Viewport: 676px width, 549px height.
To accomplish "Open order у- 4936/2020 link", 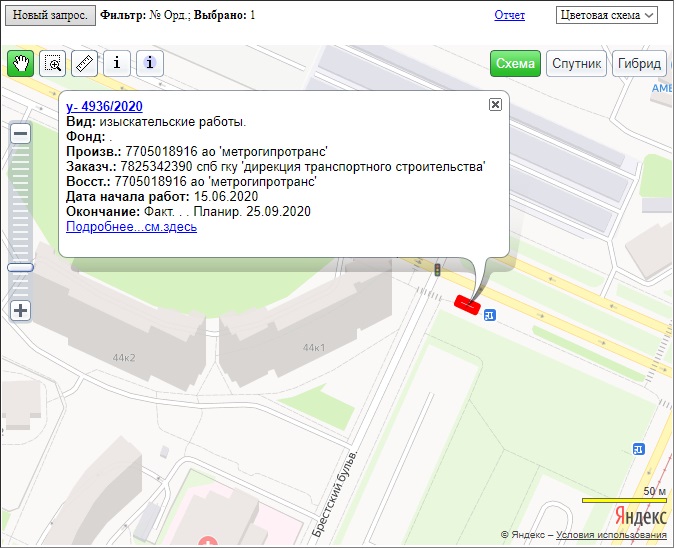I will coord(104,107).
